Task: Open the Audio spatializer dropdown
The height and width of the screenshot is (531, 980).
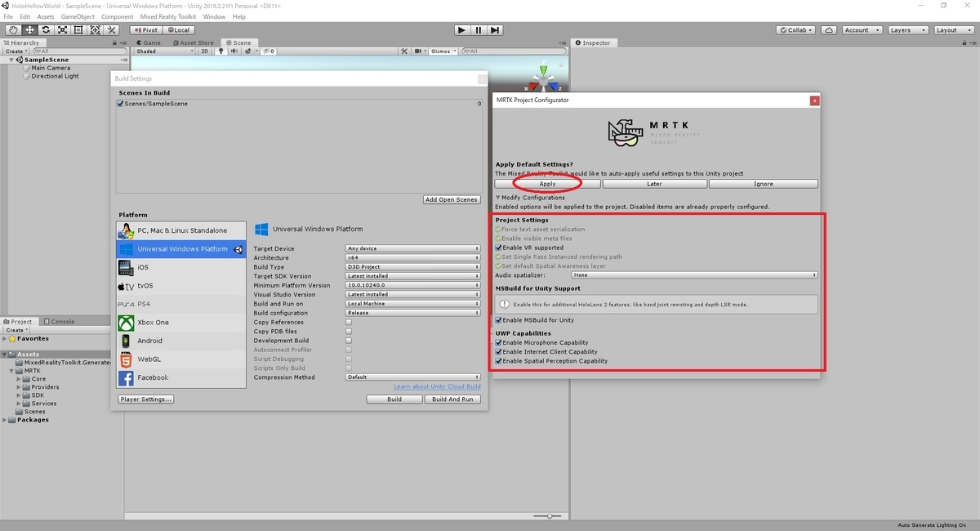Action: (695, 275)
